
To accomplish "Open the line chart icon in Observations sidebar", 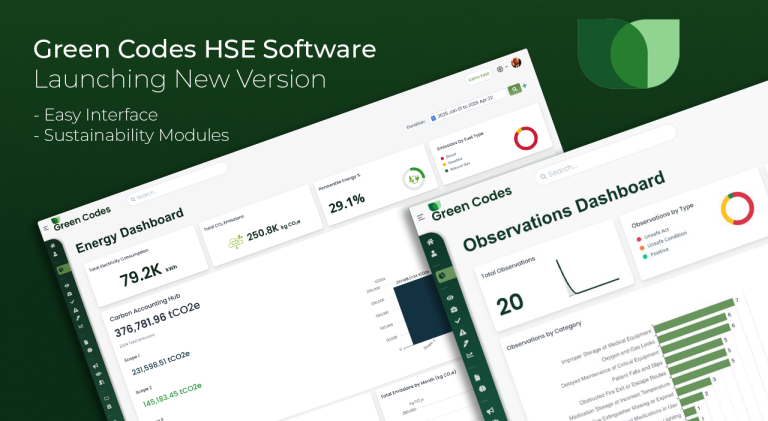I will pos(470,355).
